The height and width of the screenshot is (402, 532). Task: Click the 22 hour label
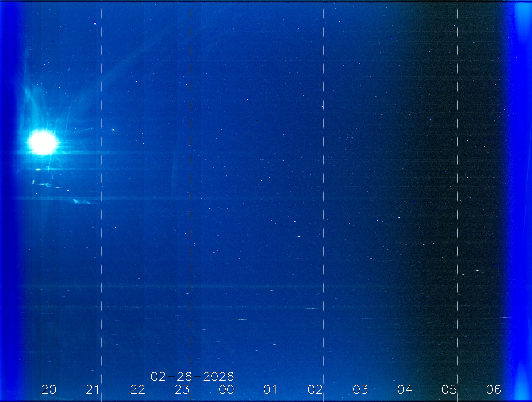tap(138, 389)
